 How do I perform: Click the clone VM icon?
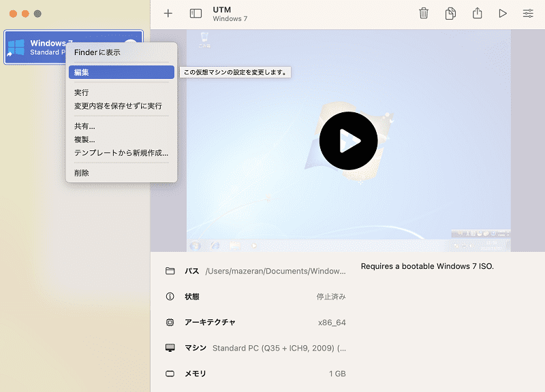point(450,13)
